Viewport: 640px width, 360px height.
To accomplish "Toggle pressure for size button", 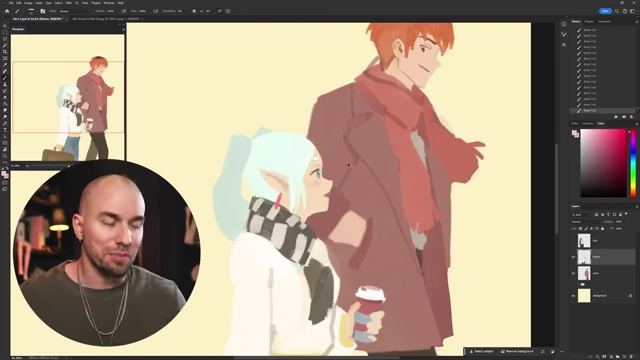I will tap(220, 11).
